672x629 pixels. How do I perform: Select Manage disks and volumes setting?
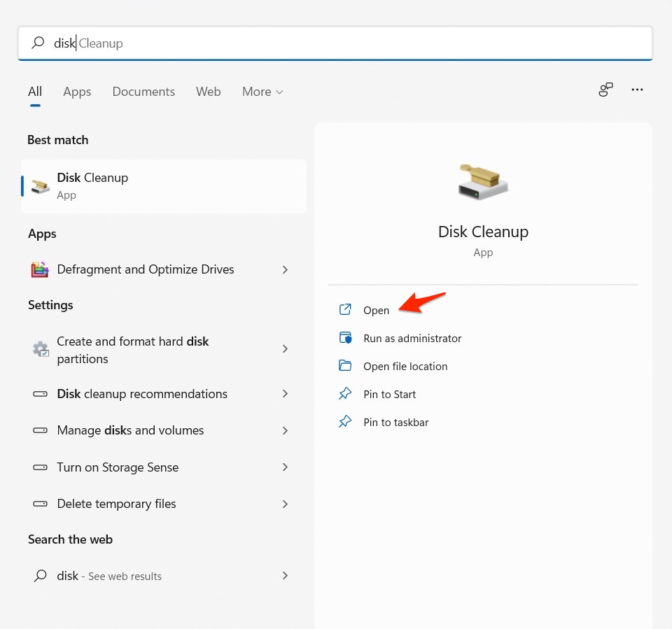[x=130, y=430]
